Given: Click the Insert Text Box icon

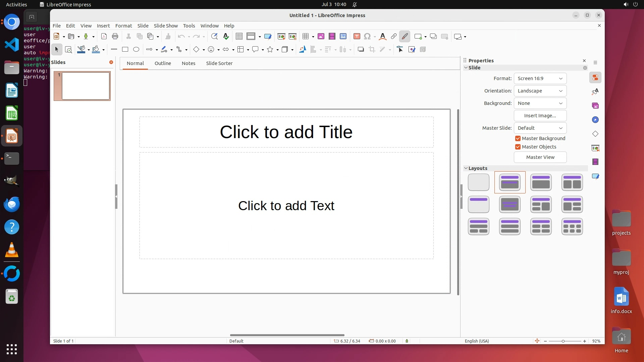Looking at the screenshot, I should pyautogui.click(x=357, y=37).
